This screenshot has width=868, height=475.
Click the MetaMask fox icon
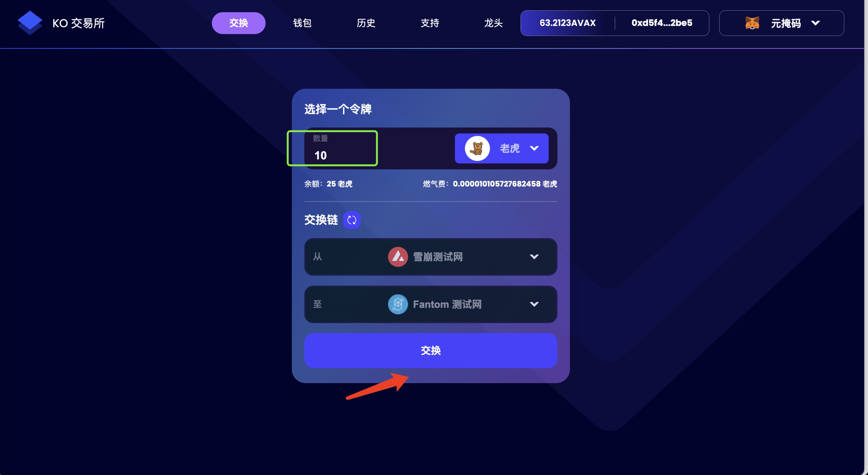[752, 23]
